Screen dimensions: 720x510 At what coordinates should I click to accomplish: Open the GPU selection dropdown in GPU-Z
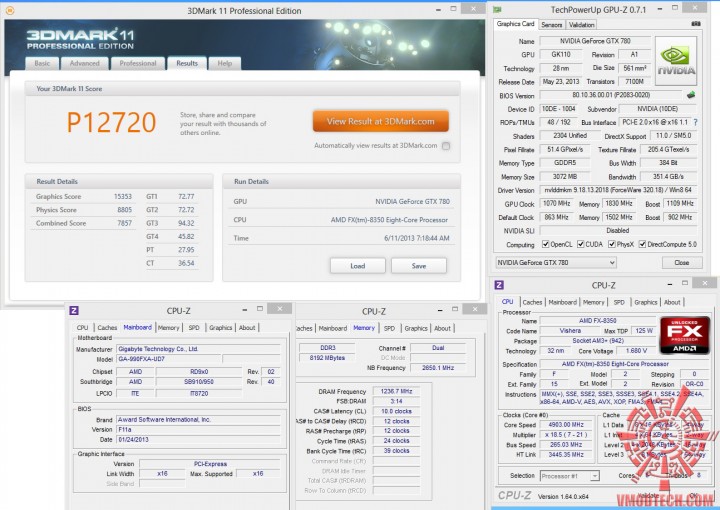point(556,263)
